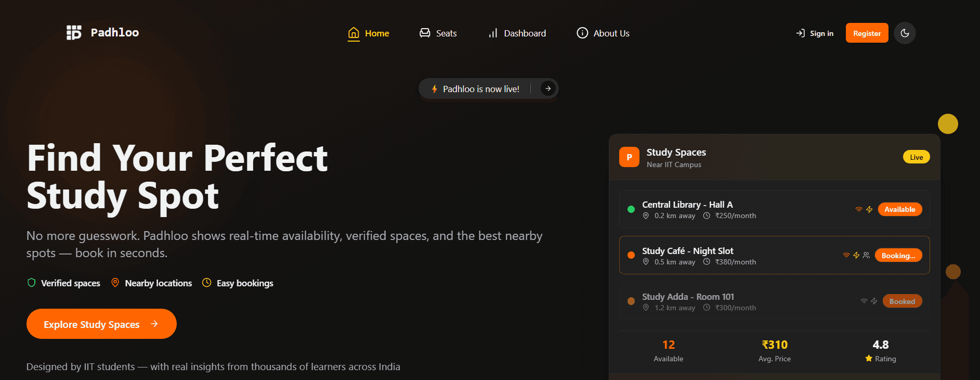
Task: Click the lightning icon on Study Café listing
Action: pos(855,255)
